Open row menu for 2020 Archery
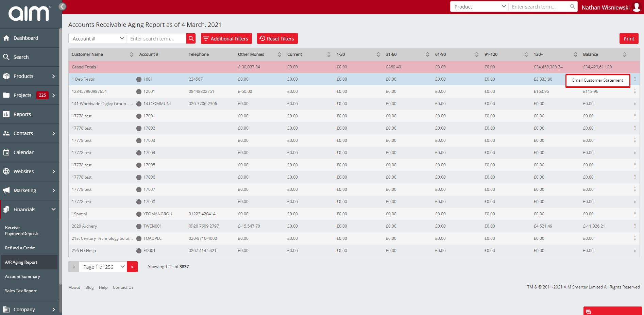This screenshot has width=644, height=315. (635, 226)
